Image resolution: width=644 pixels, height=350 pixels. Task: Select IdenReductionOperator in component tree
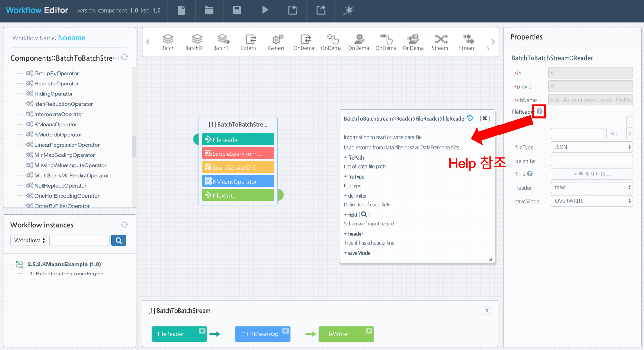63,104
